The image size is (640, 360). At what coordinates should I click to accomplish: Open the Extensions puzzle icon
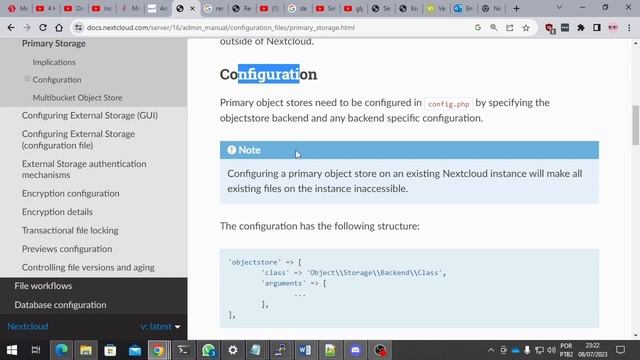pos(581,27)
